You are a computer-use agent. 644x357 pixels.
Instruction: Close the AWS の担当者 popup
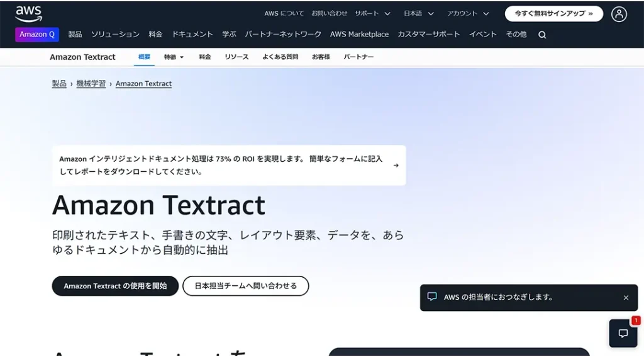click(626, 297)
